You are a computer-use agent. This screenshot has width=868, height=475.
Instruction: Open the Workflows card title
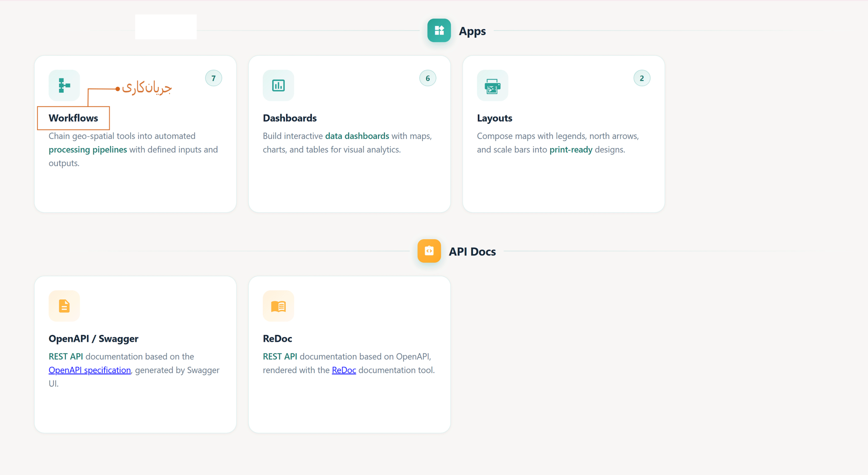pyautogui.click(x=73, y=118)
